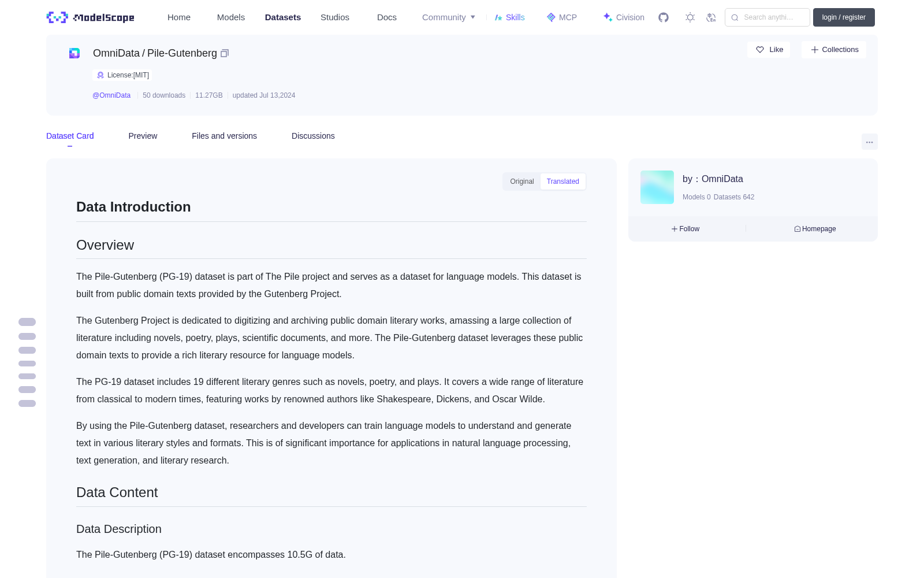This screenshot has width=924, height=578.
Task: Open the GitHub icon link
Action: pos(664,17)
